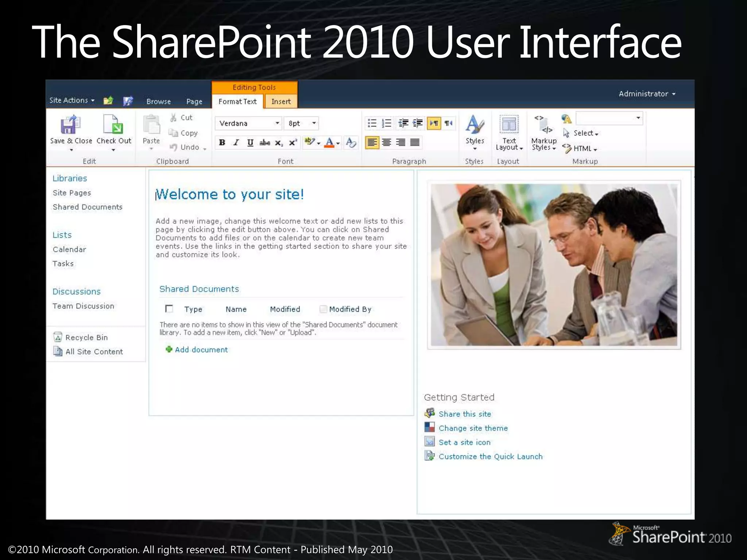Click the Share this site link
747x560 pixels.
click(465, 414)
